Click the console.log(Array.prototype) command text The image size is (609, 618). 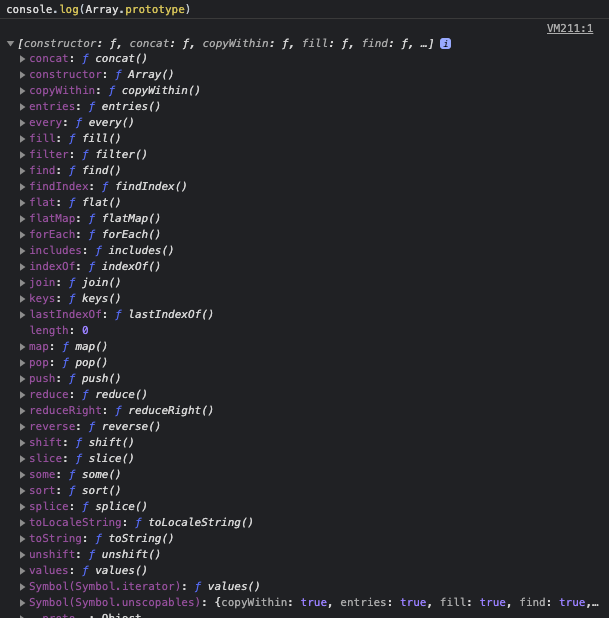point(98,9)
